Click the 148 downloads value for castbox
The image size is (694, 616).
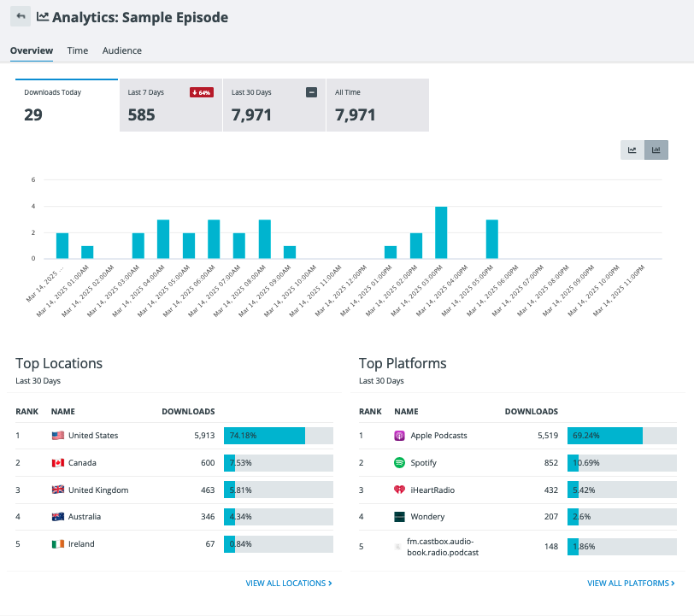[x=551, y=547]
